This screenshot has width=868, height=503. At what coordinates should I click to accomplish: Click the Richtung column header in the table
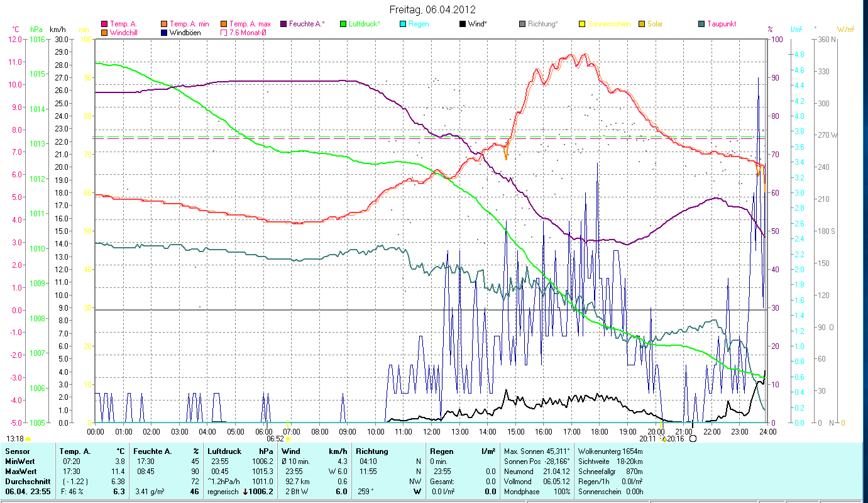coord(372,451)
